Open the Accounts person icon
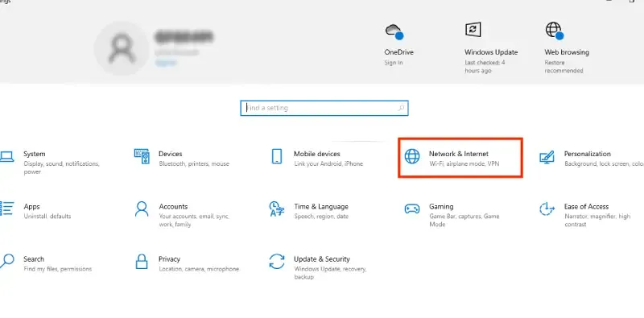644x318 pixels. click(x=142, y=209)
